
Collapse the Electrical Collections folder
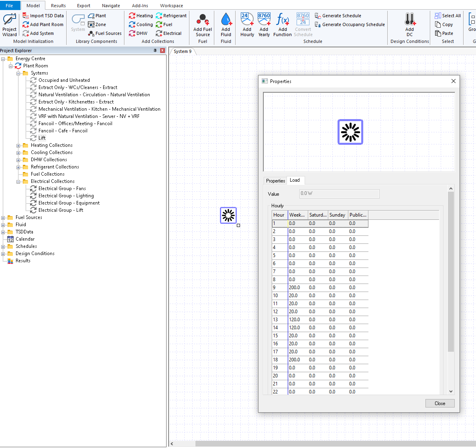tap(18, 182)
